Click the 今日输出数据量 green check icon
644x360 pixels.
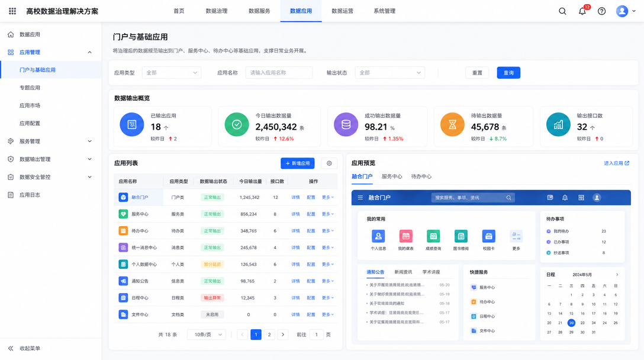pos(237,124)
